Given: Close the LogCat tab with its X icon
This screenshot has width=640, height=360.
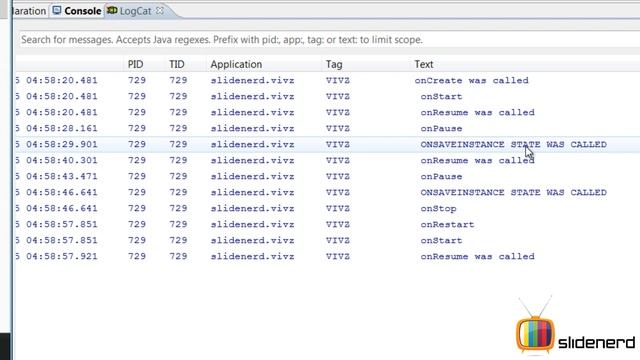Looking at the screenshot, I should [x=160, y=11].
